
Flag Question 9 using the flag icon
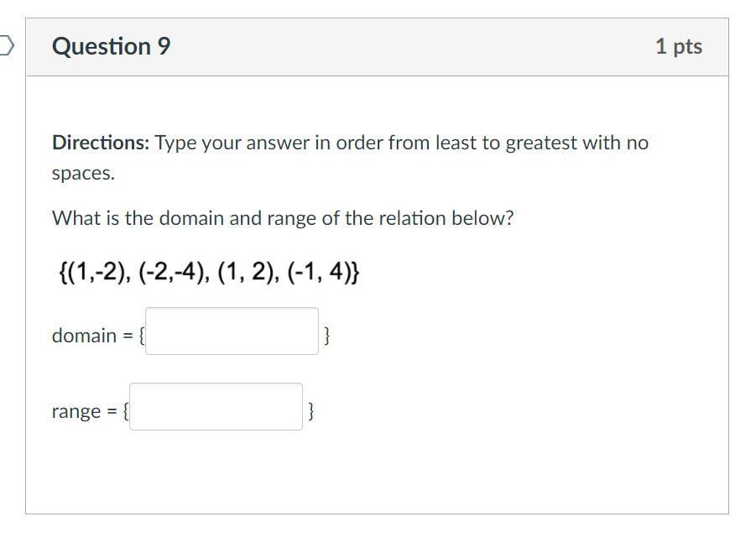coord(7,45)
